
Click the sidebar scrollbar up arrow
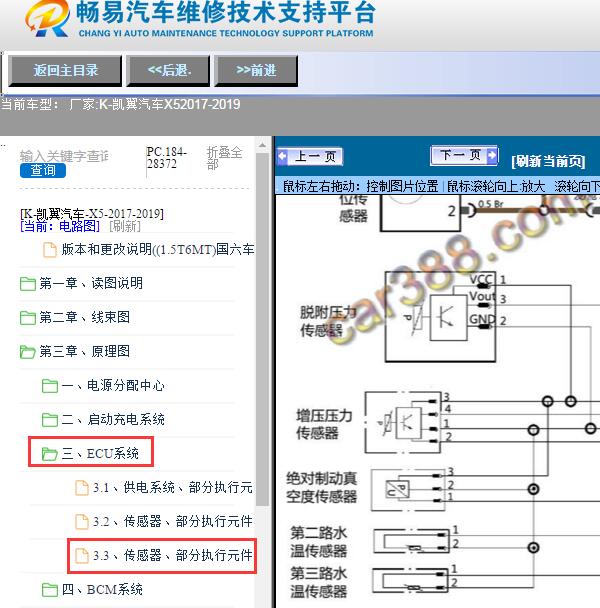263,145
